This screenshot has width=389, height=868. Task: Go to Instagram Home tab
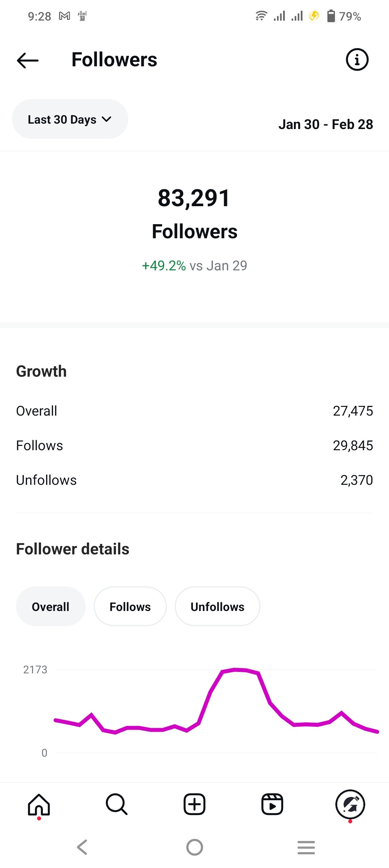point(39,805)
